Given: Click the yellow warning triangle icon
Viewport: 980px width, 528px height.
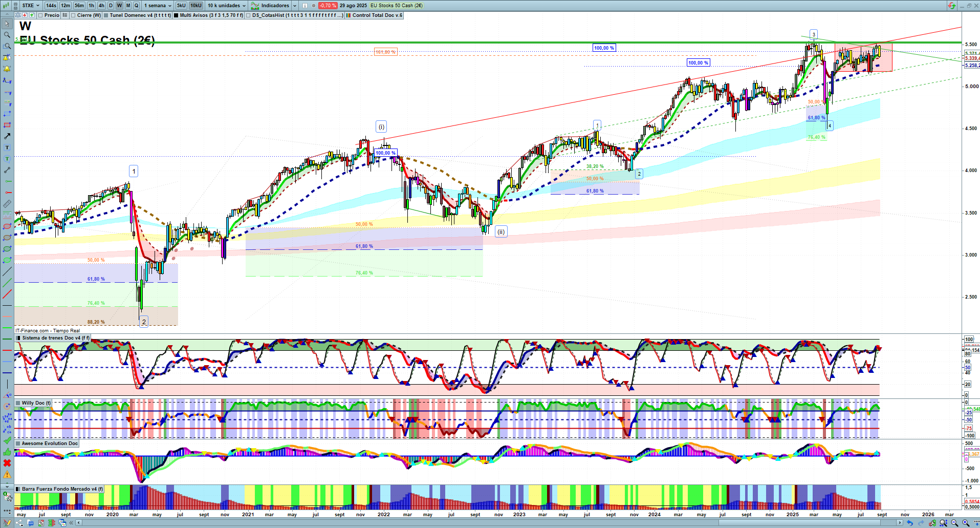Looking at the screenshot, I should click(x=7, y=474).
